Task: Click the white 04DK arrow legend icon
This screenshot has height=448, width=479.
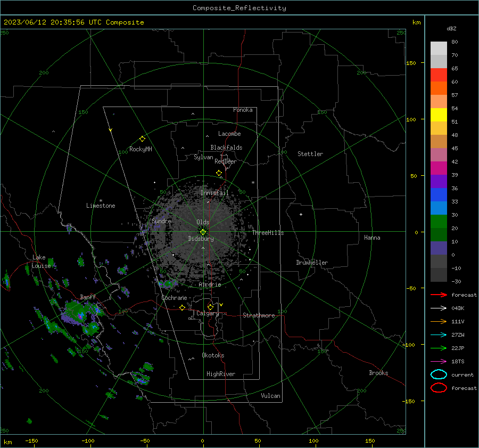Action: click(439, 308)
